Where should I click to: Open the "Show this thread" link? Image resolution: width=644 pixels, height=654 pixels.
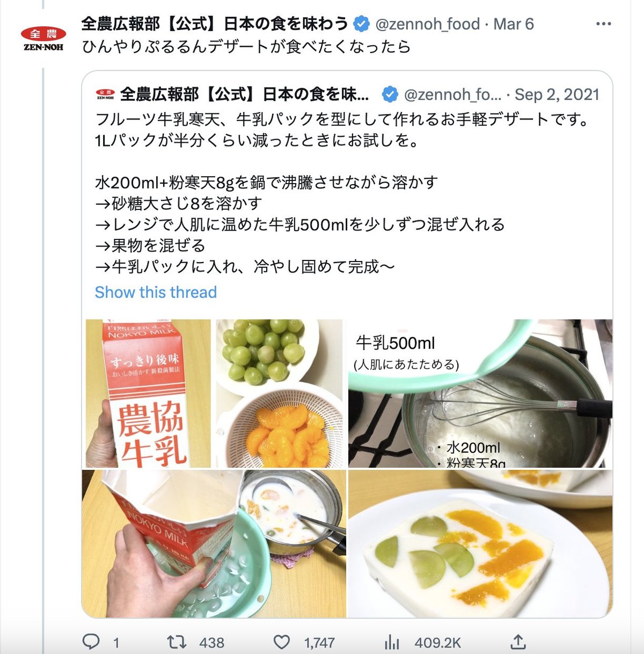[x=156, y=292]
